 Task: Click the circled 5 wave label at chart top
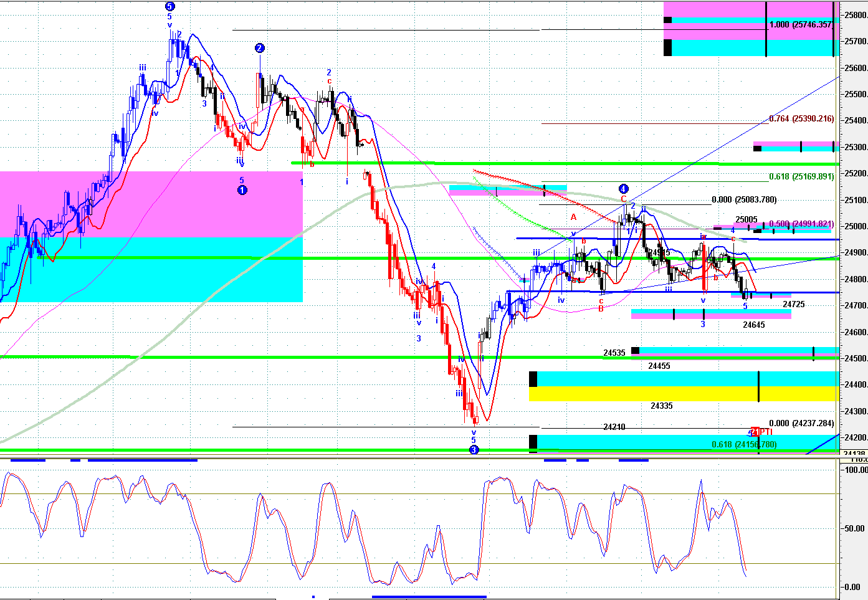169,6
